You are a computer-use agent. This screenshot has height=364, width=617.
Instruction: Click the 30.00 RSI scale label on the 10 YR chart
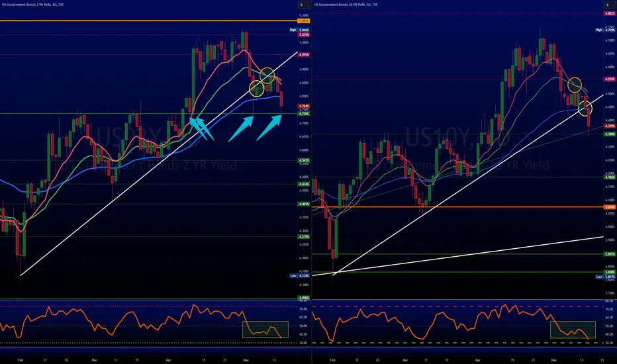(x=609, y=343)
